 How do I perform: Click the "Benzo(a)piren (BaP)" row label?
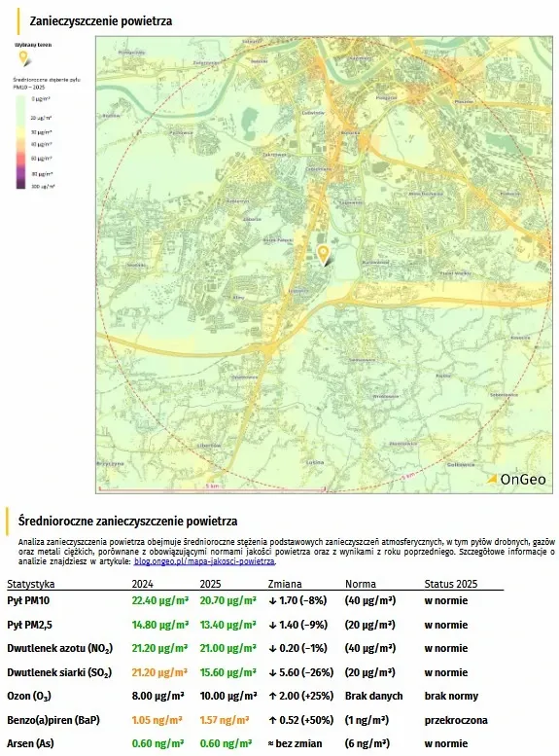[53, 720]
